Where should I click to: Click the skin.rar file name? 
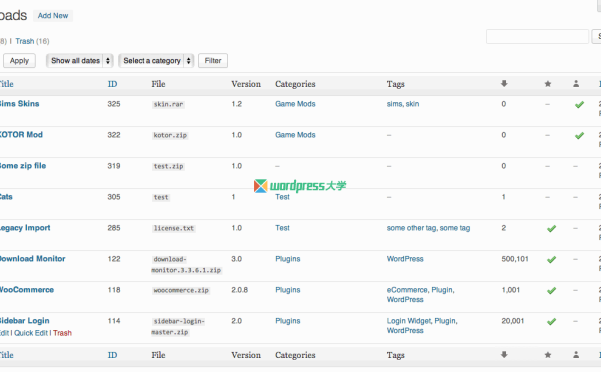[x=168, y=104]
